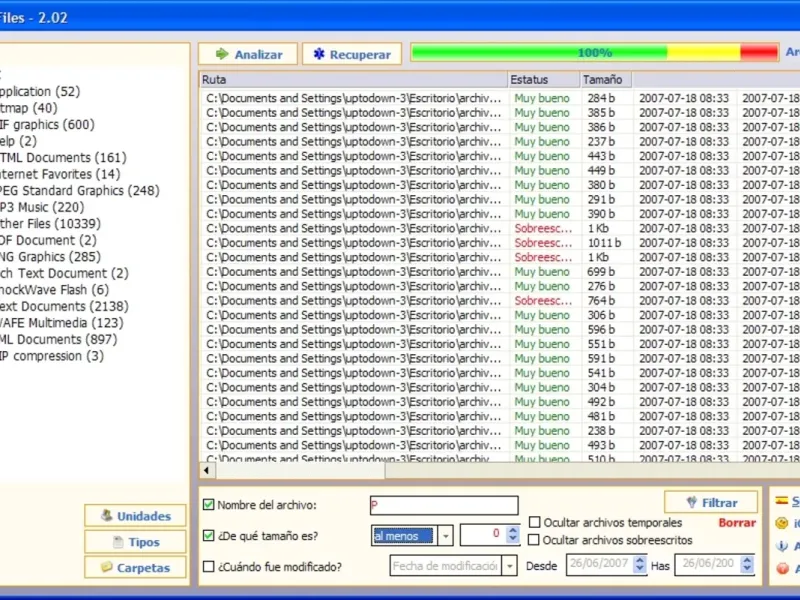The width and height of the screenshot is (800, 600).
Task: Enable the '¿Cuándo fue modificado?' checkbox
Action: click(208, 566)
